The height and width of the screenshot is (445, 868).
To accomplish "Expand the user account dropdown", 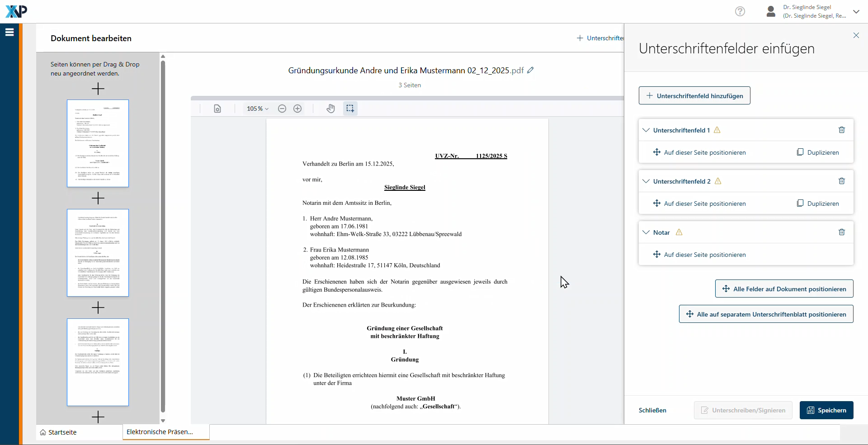I will pos(856,12).
